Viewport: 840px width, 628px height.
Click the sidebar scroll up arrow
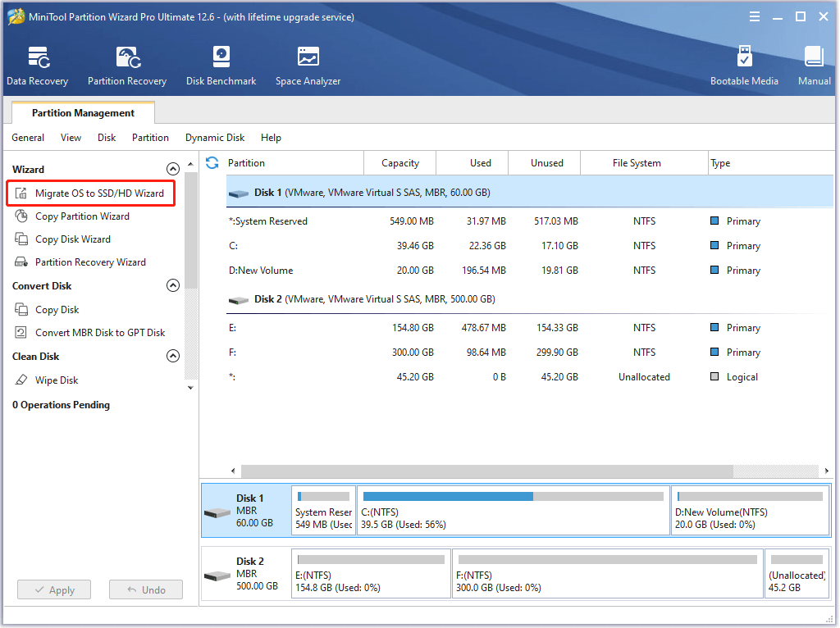tap(190, 164)
